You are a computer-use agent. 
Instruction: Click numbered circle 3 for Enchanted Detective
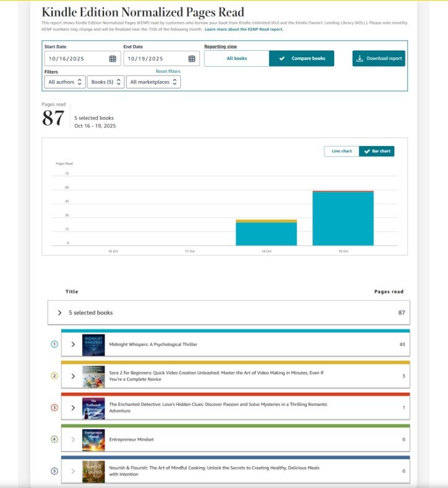pos(54,408)
